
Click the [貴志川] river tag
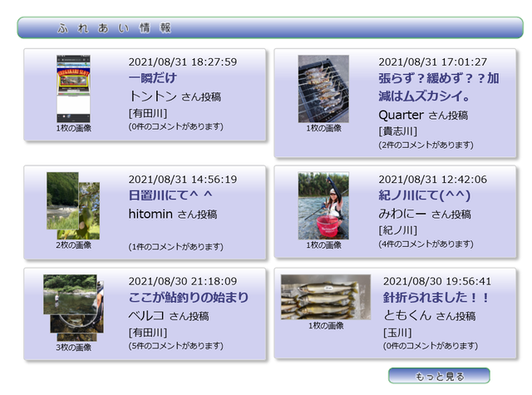pos(397,131)
